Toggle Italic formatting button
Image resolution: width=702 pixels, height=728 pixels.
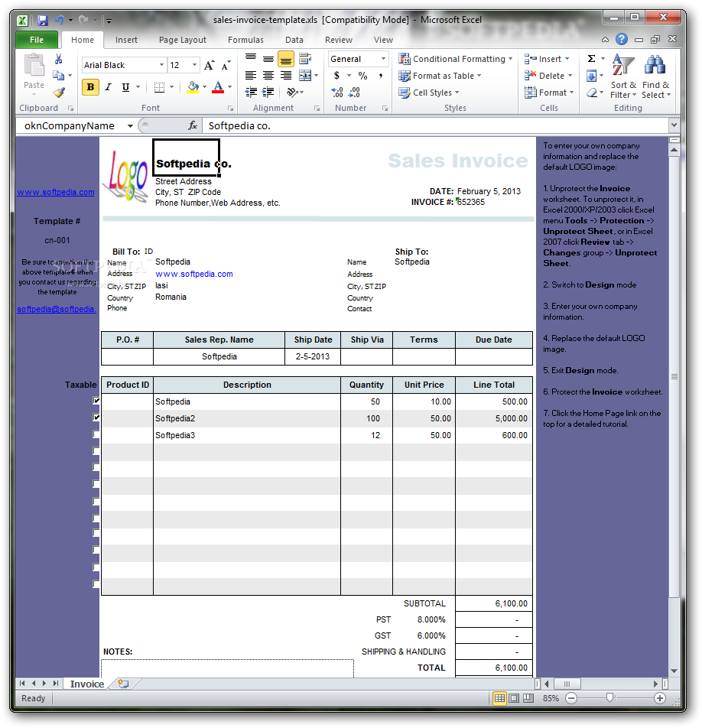coord(108,87)
